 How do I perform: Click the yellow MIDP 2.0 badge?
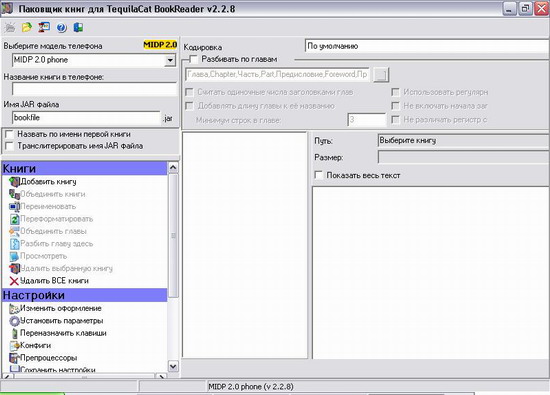point(160,45)
